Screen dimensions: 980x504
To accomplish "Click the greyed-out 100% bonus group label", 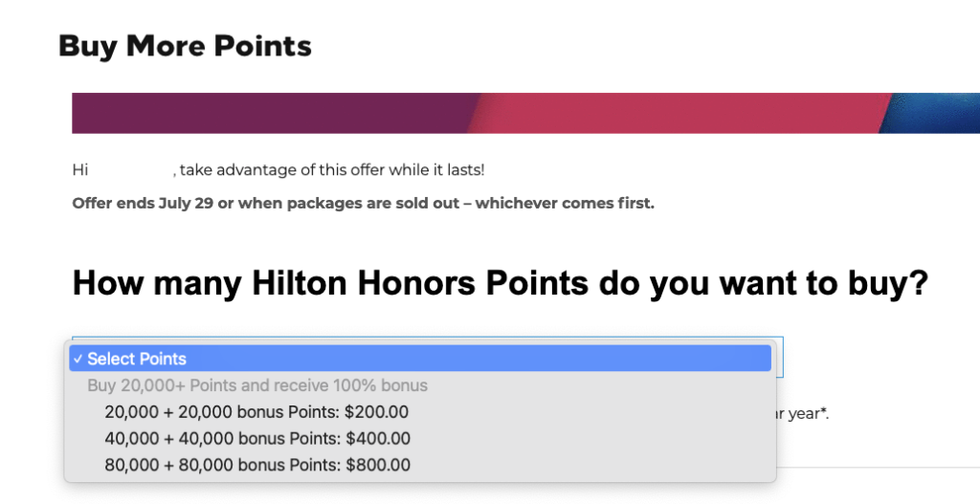I will coord(256,385).
